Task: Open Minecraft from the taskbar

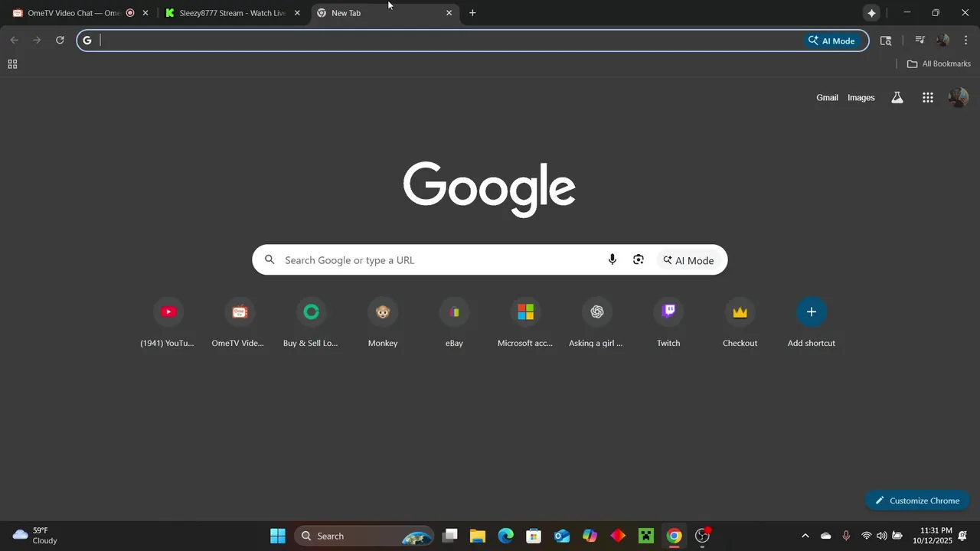Action: click(x=646, y=536)
